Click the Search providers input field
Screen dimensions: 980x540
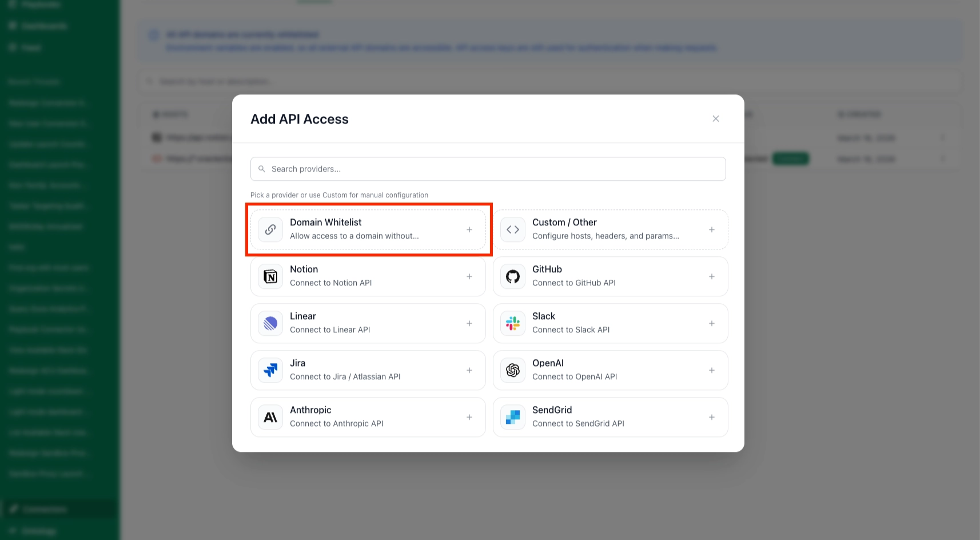[x=488, y=169]
